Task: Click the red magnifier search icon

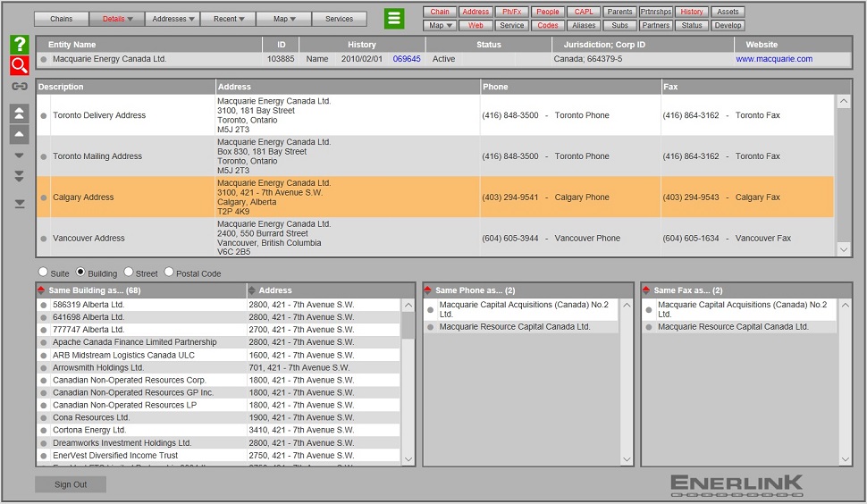Action: click(20, 65)
